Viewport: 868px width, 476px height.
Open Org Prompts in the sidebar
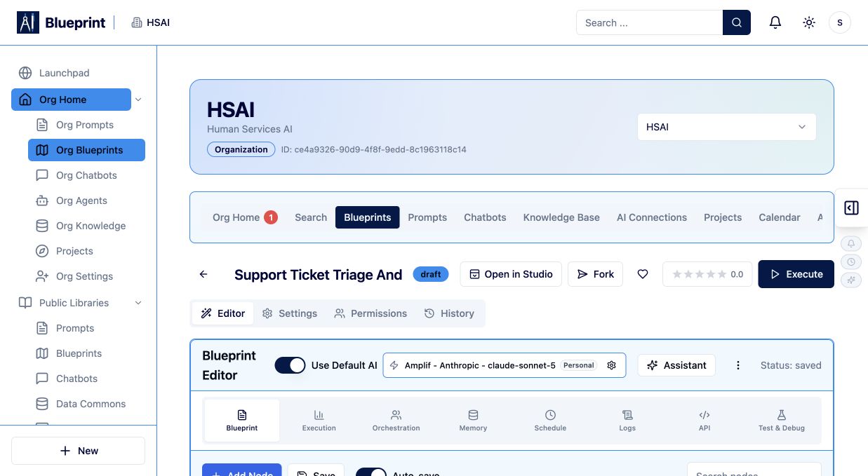coord(85,125)
